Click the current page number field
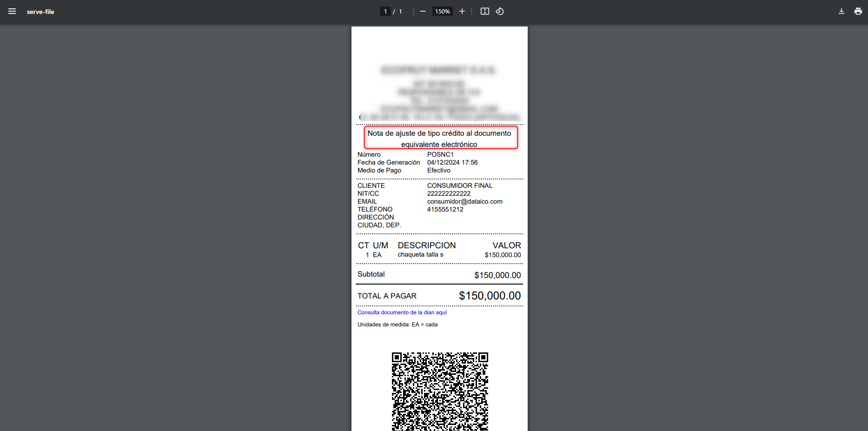The width and height of the screenshot is (868, 431). click(x=385, y=12)
